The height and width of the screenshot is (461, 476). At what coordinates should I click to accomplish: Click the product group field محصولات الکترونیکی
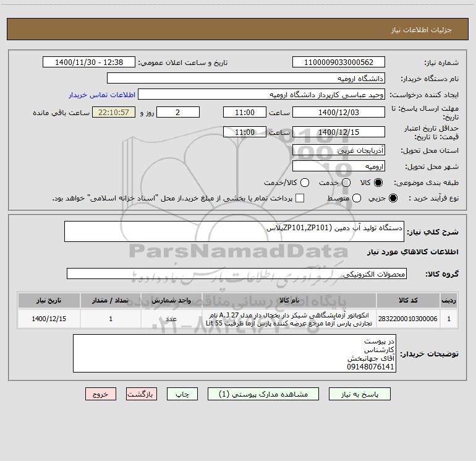(x=237, y=274)
